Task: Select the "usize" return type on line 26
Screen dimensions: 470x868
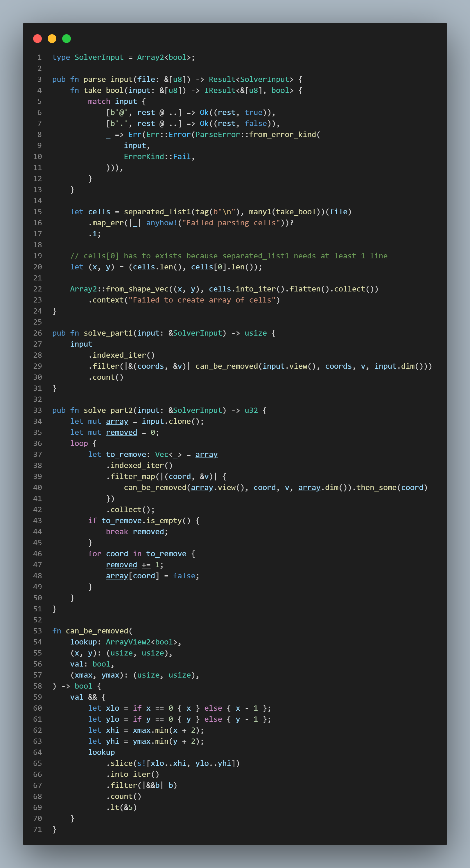Action: (256, 333)
